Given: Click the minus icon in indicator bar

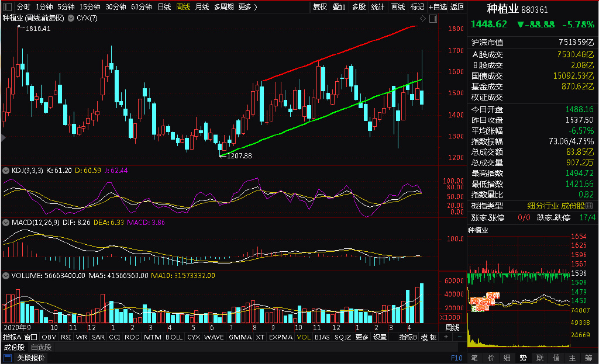Looking at the screenshot, I should 459,337.
